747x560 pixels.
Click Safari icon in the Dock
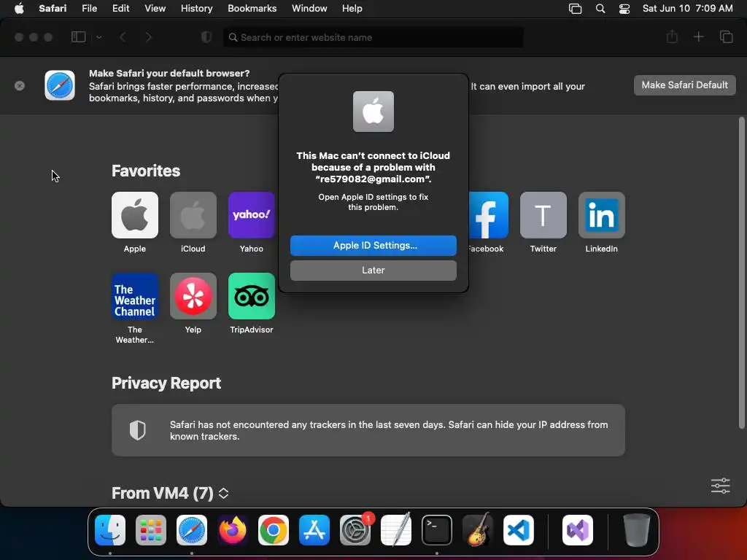(x=192, y=530)
